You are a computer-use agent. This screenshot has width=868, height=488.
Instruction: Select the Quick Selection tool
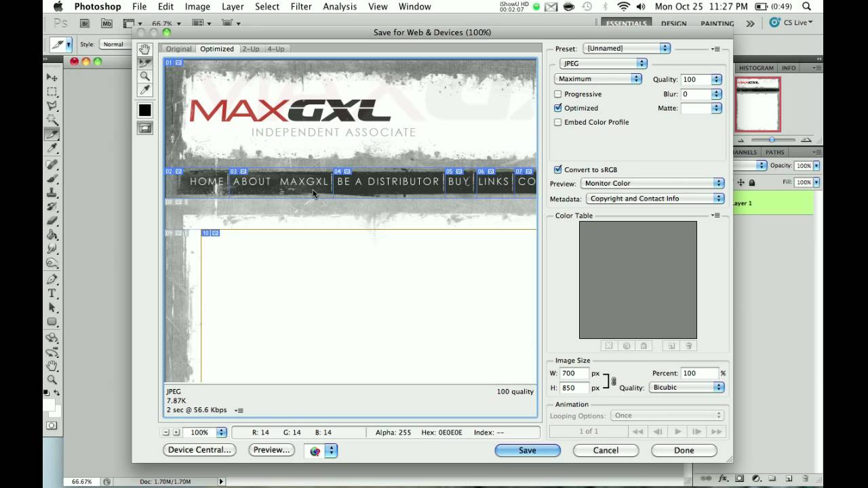pos(52,120)
